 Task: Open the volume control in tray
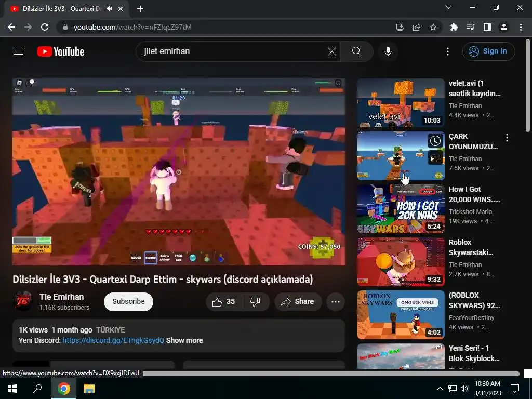tap(464, 389)
